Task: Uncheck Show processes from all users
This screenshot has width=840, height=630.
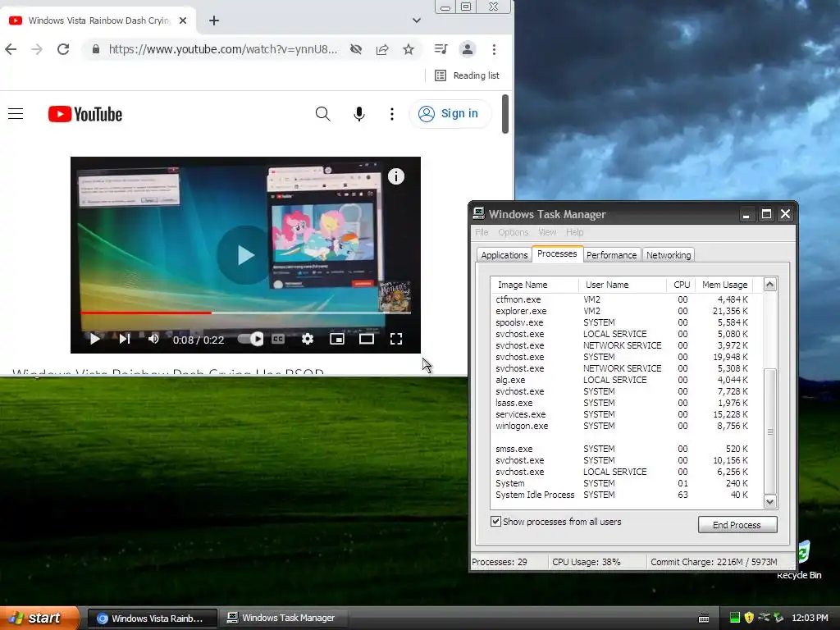Action: (495, 521)
